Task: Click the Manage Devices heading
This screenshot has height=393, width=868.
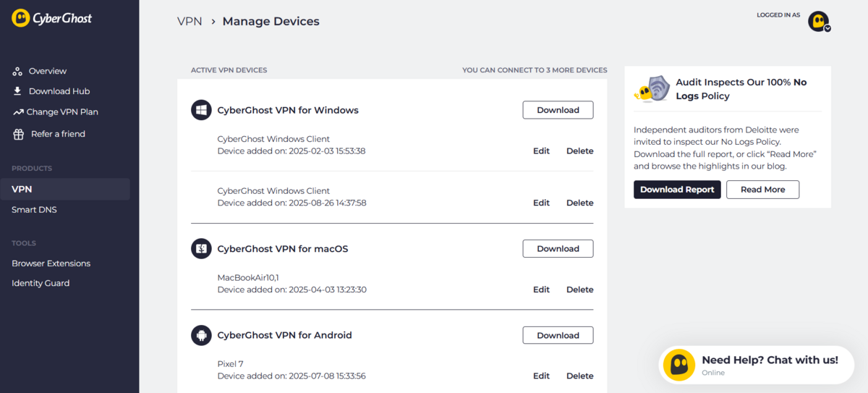Action: [x=271, y=22]
